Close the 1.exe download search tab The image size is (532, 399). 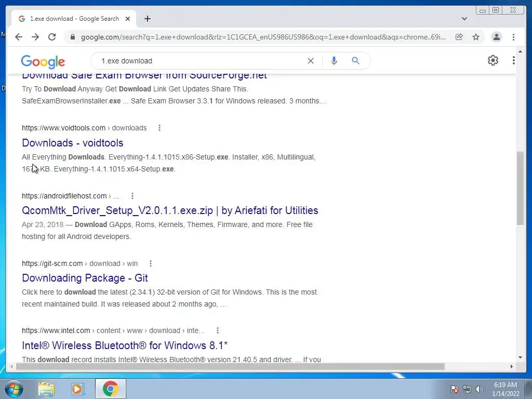pyautogui.click(x=128, y=19)
